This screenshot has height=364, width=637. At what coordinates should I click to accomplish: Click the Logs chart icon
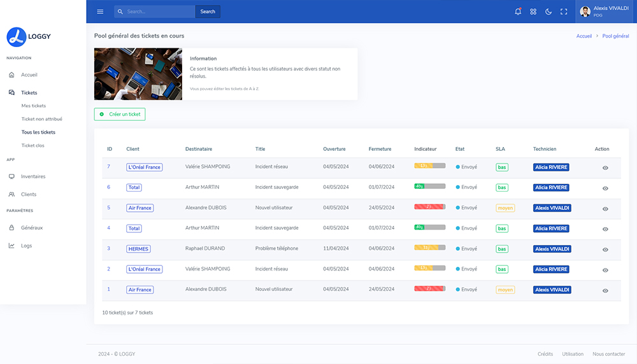coord(11,246)
